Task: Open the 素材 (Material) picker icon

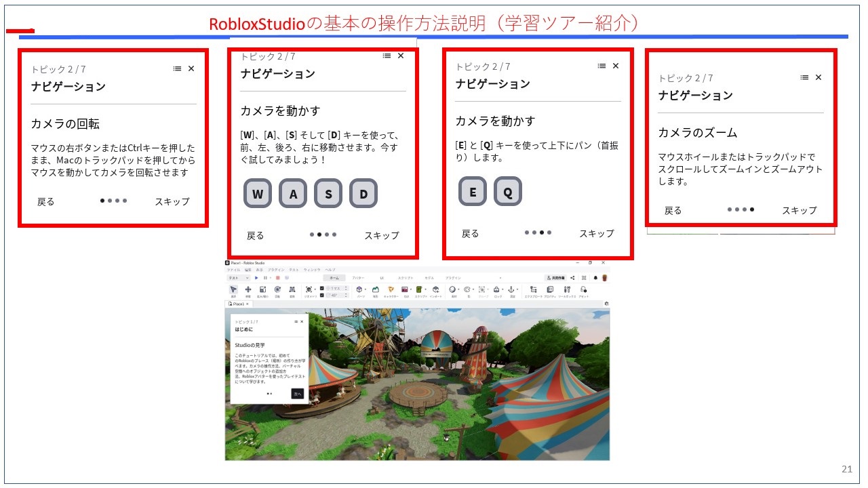Action: (x=452, y=290)
